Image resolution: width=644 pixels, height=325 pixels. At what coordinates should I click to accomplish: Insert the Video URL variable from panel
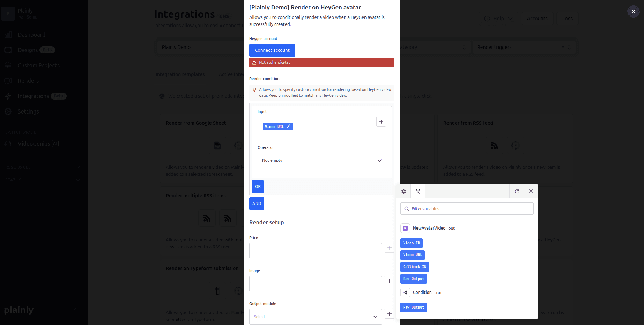point(412,255)
